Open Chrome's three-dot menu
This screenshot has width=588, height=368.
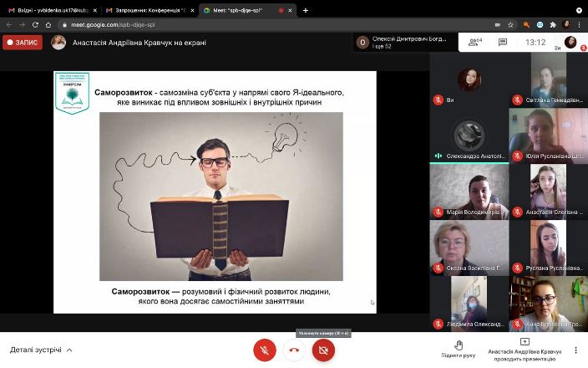(x=580, y=25)
